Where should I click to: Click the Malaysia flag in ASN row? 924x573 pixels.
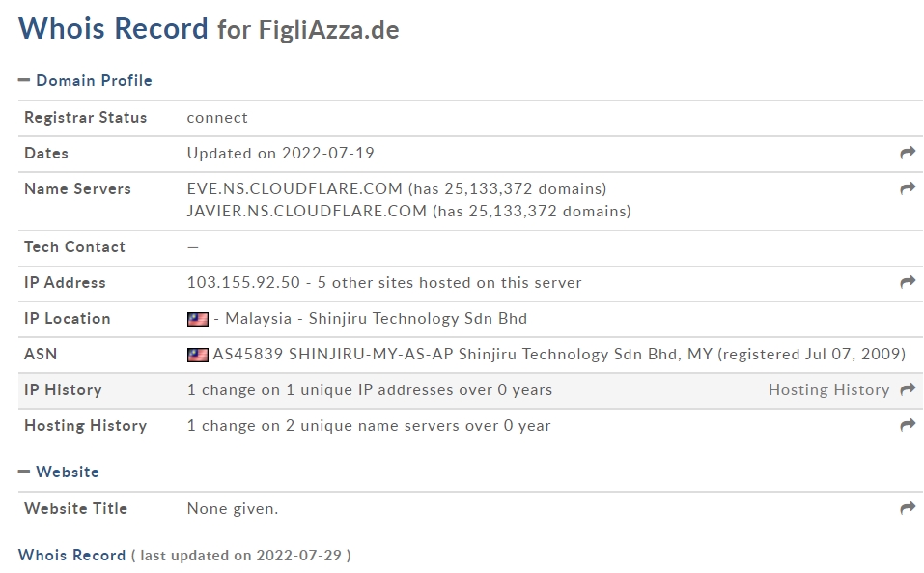pos(197,355)
